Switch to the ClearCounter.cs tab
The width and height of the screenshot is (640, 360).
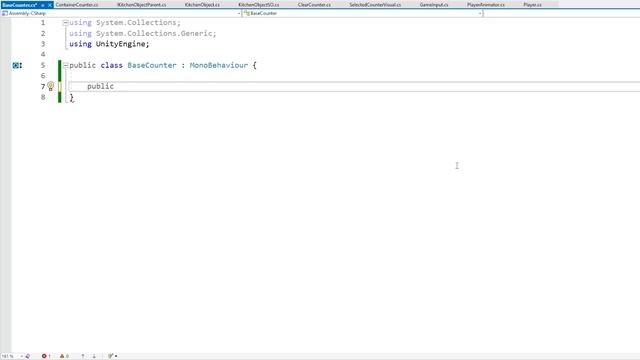(314, 5)
